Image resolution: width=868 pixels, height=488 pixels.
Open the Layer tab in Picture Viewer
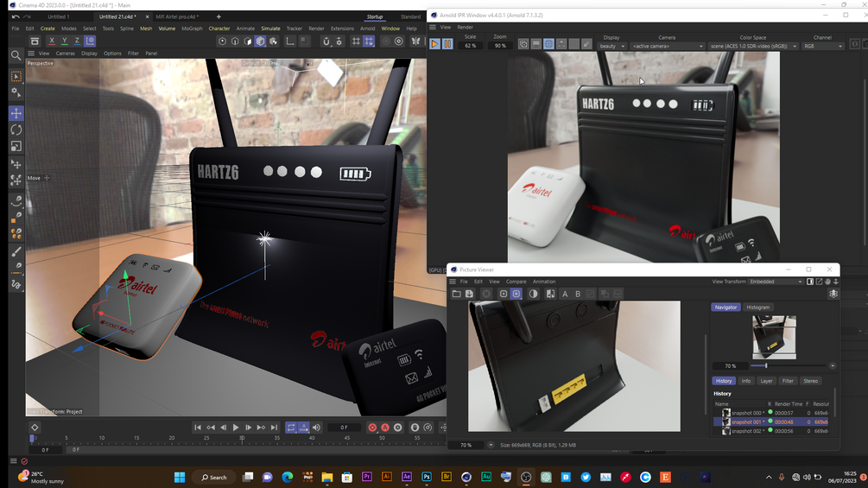point(766,381)
